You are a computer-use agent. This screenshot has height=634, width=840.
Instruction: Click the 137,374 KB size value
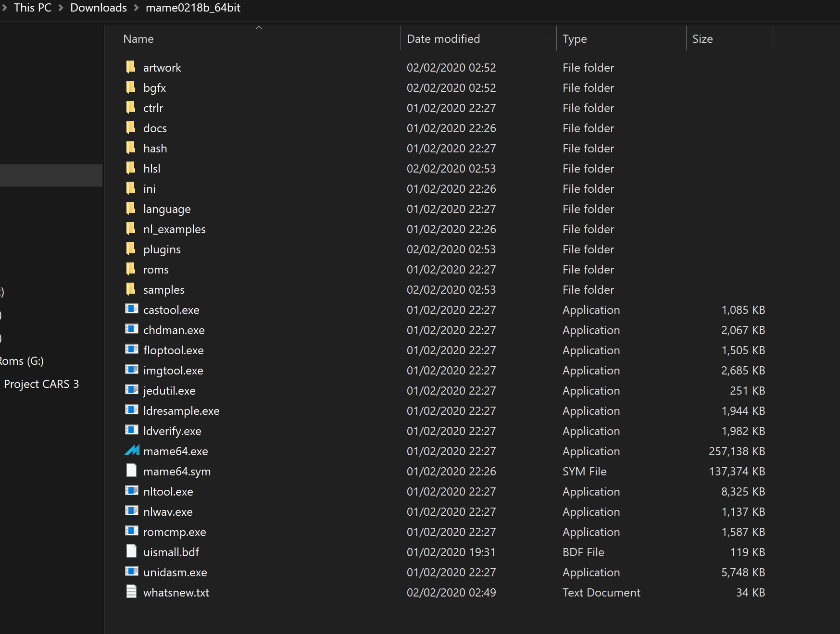tap(737, 472)
